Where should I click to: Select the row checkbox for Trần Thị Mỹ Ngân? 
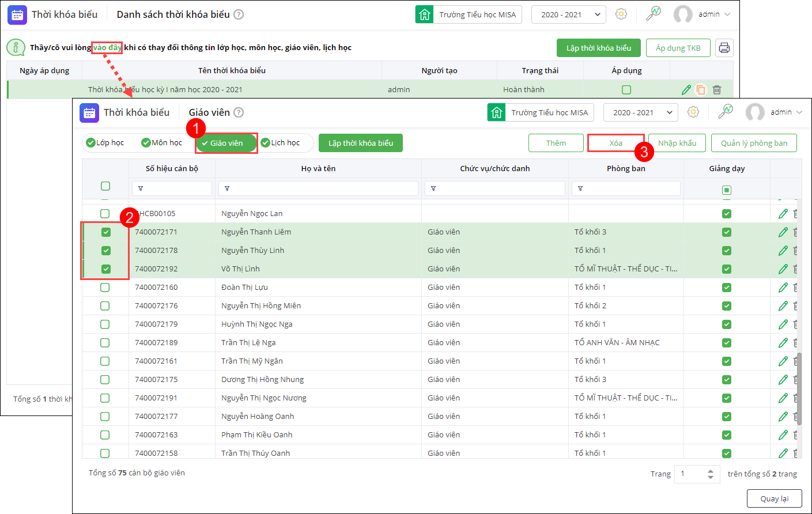105,361
